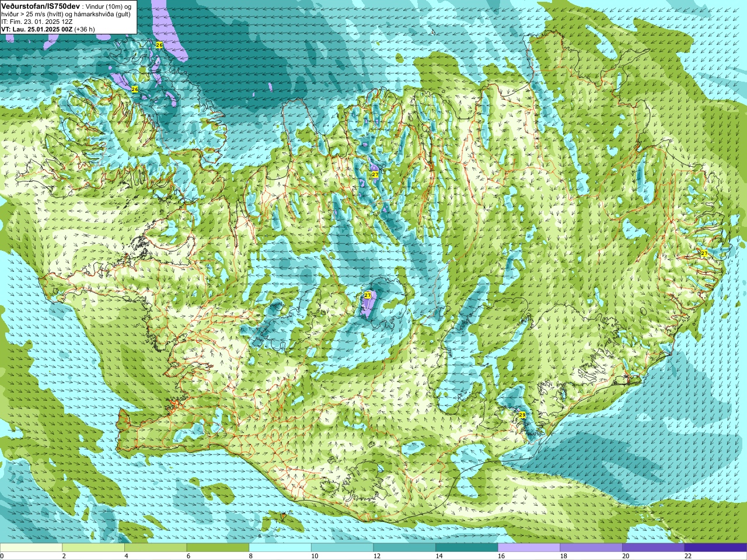Click the legend scale number 10
The height and width of the screenshot is (560, 747).
[x=315, y=556]
